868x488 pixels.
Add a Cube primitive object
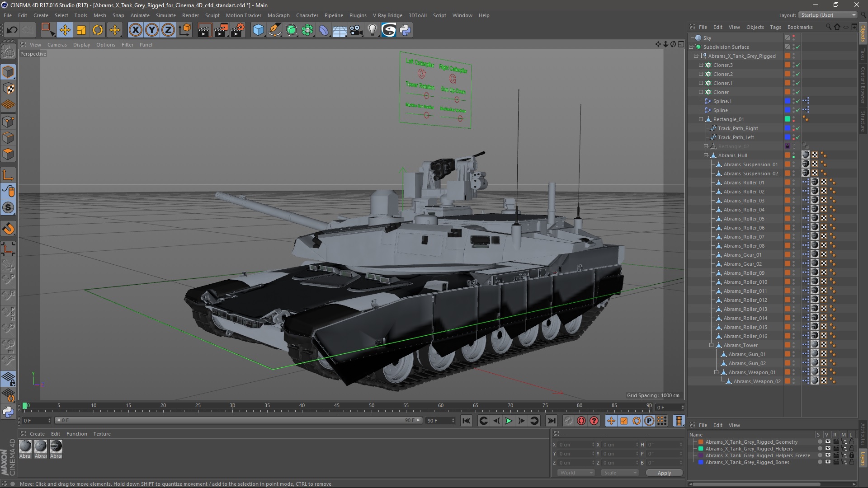pyautogui.click(x=258, y=30)
